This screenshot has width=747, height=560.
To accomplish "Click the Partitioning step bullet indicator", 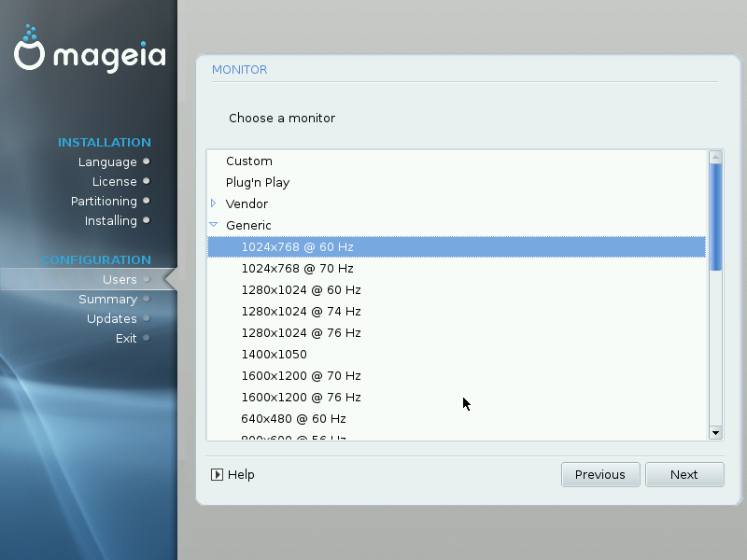I will click(x=147, y=201).
